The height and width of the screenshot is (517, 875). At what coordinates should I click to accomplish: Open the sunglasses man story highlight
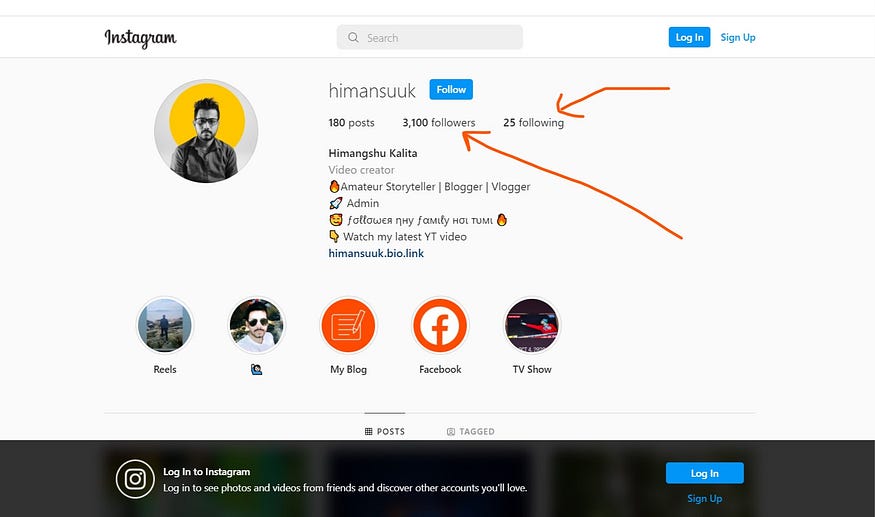point(256,325)
